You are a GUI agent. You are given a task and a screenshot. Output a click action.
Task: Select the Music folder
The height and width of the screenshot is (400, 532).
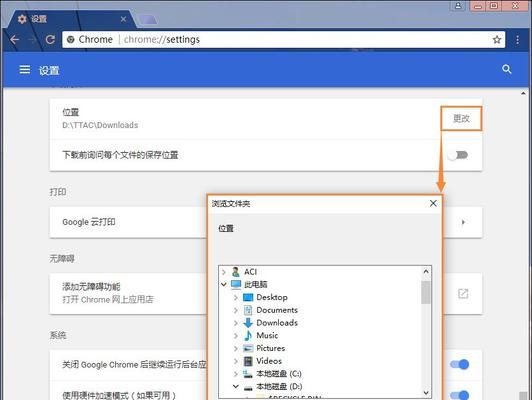[x=261, y=336]
